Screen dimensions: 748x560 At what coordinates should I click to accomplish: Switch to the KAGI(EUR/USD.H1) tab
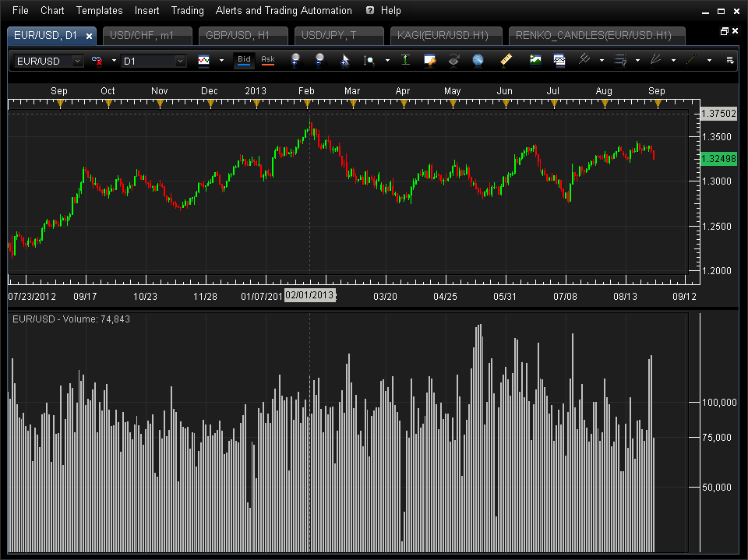click(x=446, y=36)
